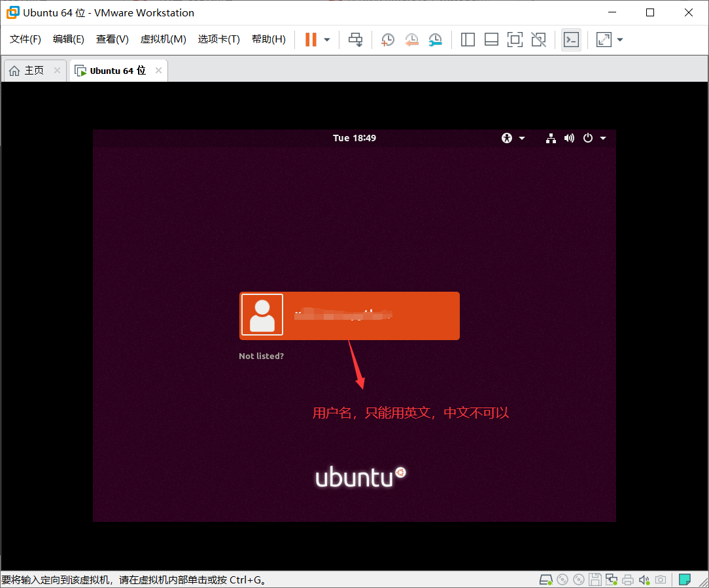Maximize the VMware Workstation window

tap(650, 12)
